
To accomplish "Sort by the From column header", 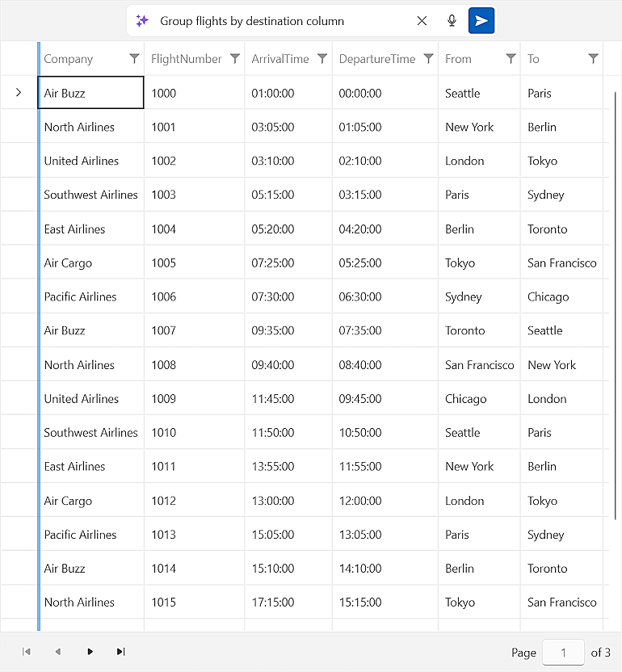I will pos(458,59).
